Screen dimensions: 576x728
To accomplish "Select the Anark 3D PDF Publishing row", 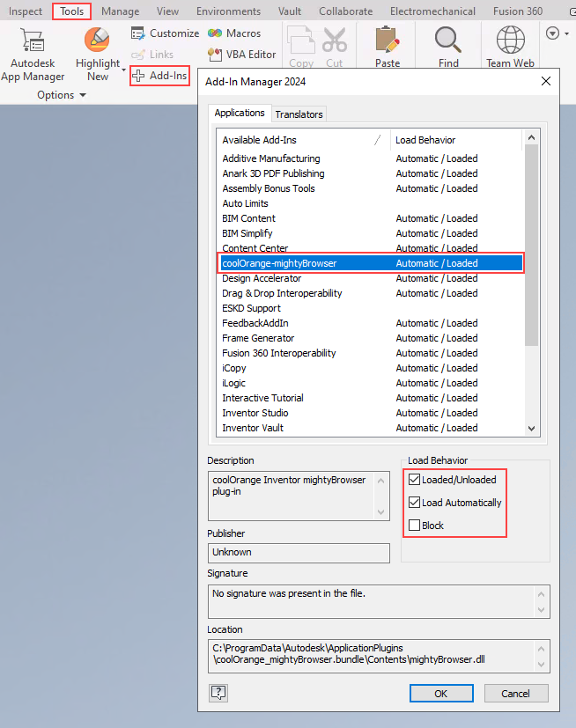I will click(370, 173).
